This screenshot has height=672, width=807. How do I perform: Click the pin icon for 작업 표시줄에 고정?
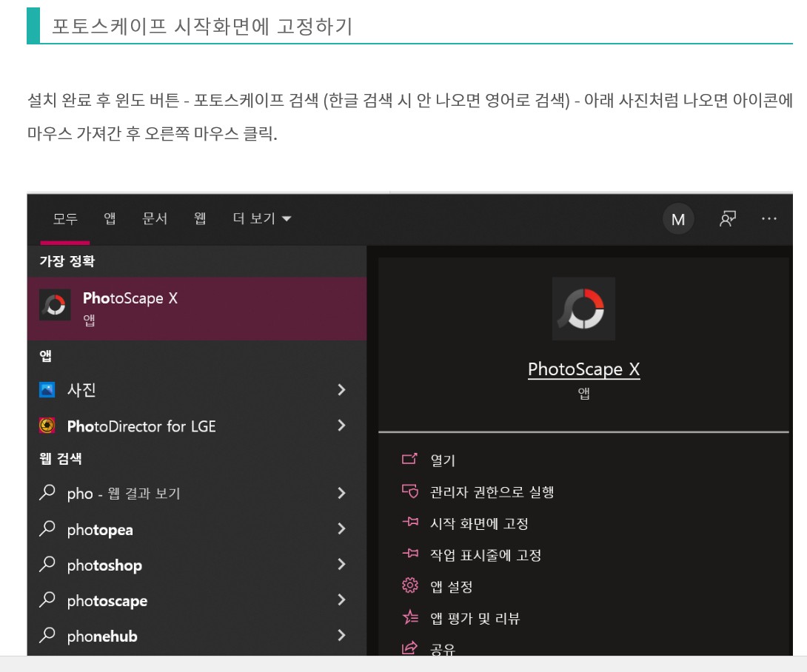[x=410, y=553]
